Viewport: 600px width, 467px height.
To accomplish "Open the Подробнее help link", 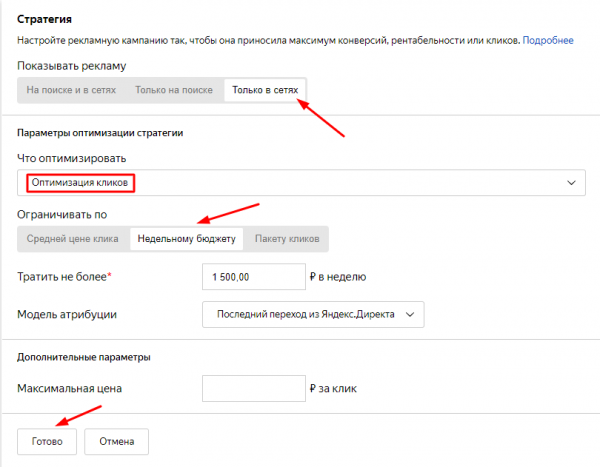I will coord(548,40).
